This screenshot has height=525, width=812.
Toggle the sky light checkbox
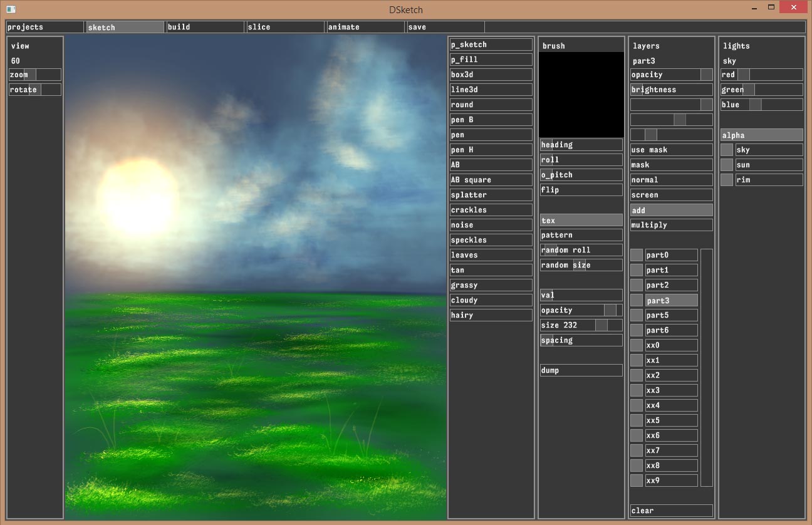pos(727,150)
